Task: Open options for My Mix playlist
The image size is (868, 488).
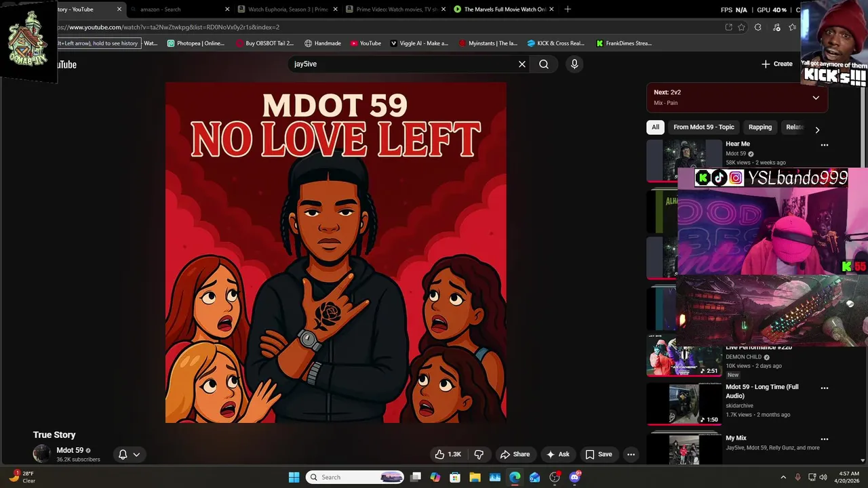Action: 825,439
